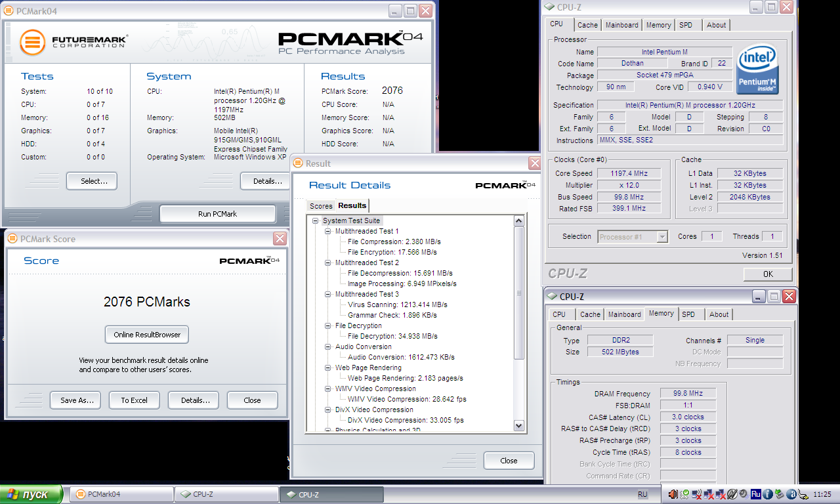Viewport: 840px width, 504px height.
Task: Click the Run PCMark button
Action: (x=218, y=214)
